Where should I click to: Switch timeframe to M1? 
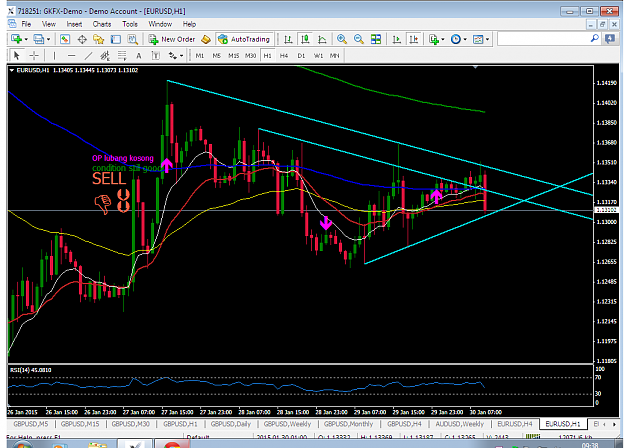[200, 55]
